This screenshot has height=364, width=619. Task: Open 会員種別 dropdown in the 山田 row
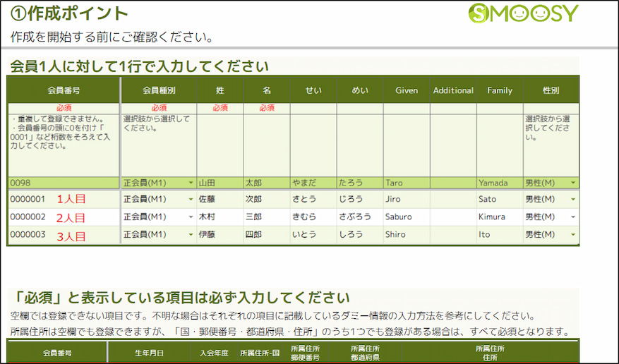pyautogui.click(x=191, y=183)
